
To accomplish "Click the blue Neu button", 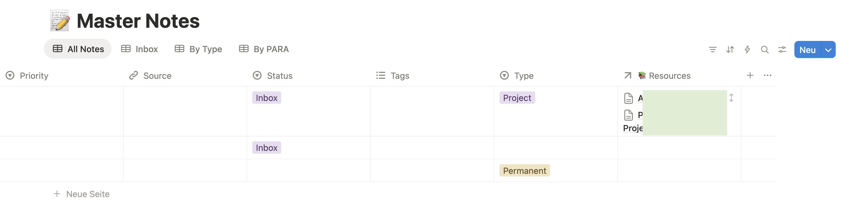I will pos(807,50).
